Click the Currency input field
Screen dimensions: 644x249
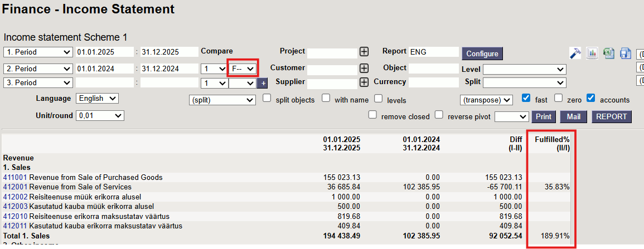point(433,82)
